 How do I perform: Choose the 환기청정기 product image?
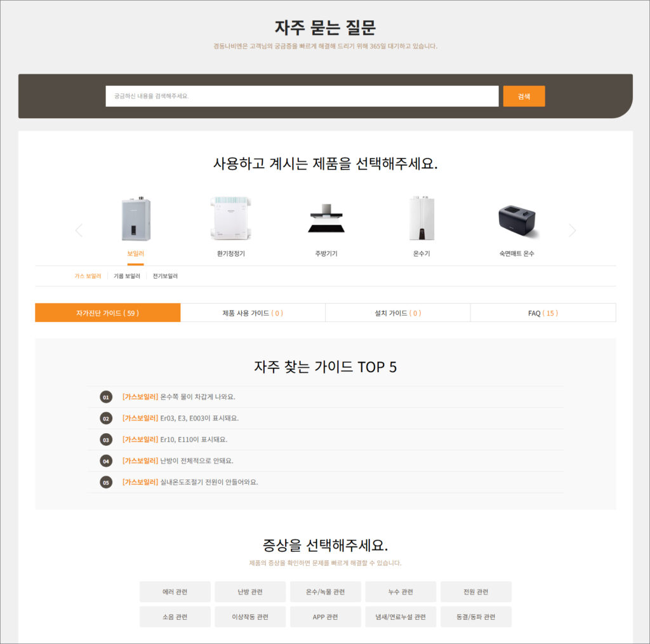[231, 218]
